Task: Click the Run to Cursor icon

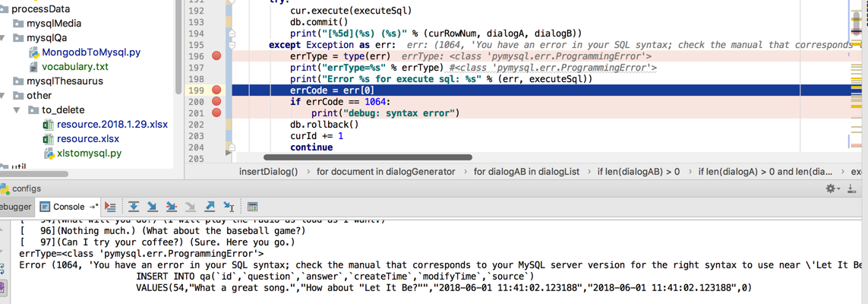Action: (229, 207)
